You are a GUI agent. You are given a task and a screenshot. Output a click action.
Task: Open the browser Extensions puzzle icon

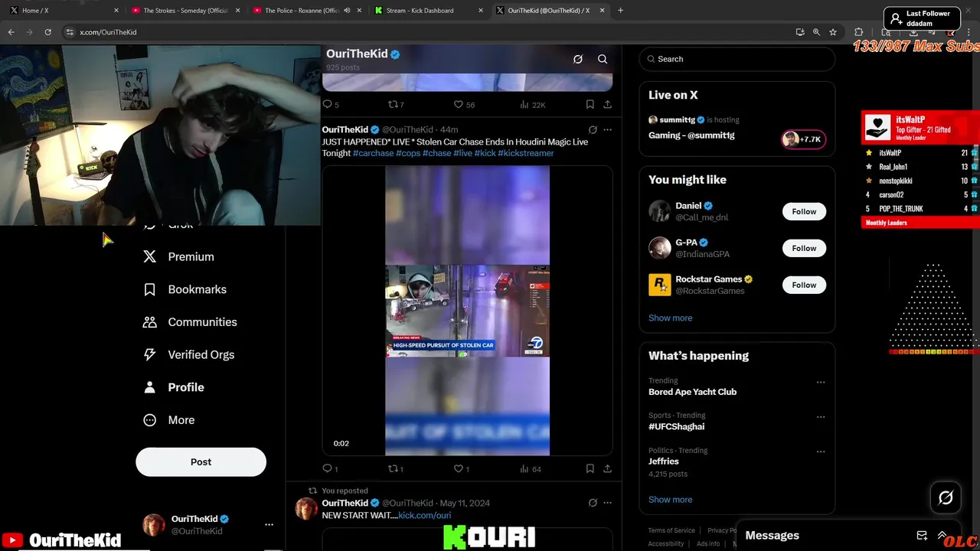coord(858,32)
